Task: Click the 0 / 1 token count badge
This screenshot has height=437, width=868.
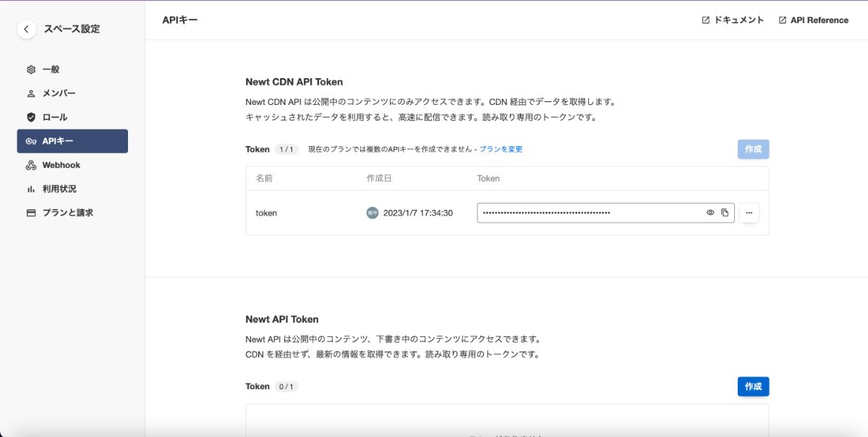Action: coord(286,386)
